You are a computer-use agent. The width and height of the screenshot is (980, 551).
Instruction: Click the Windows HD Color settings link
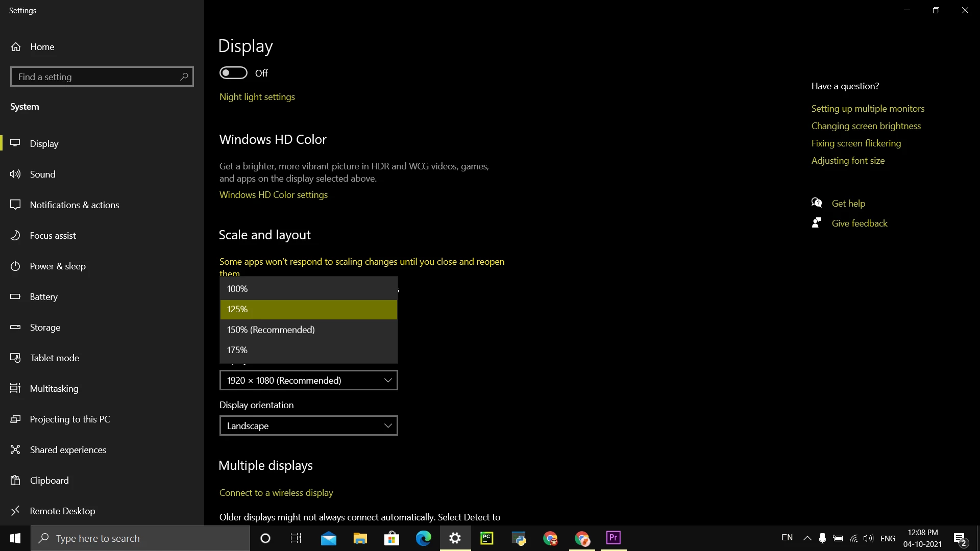point(273,195)
